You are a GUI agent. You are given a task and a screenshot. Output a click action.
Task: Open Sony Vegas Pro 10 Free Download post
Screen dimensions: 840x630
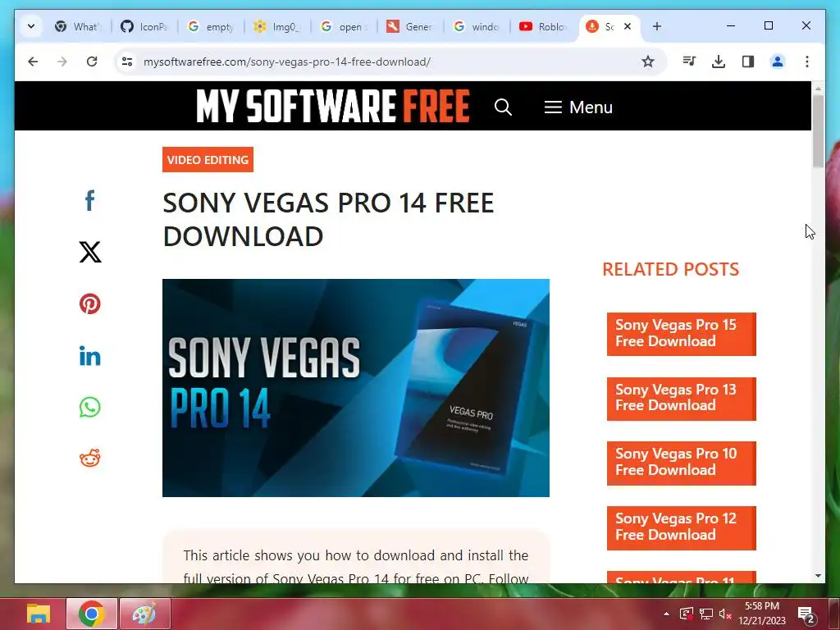point(681,463)
